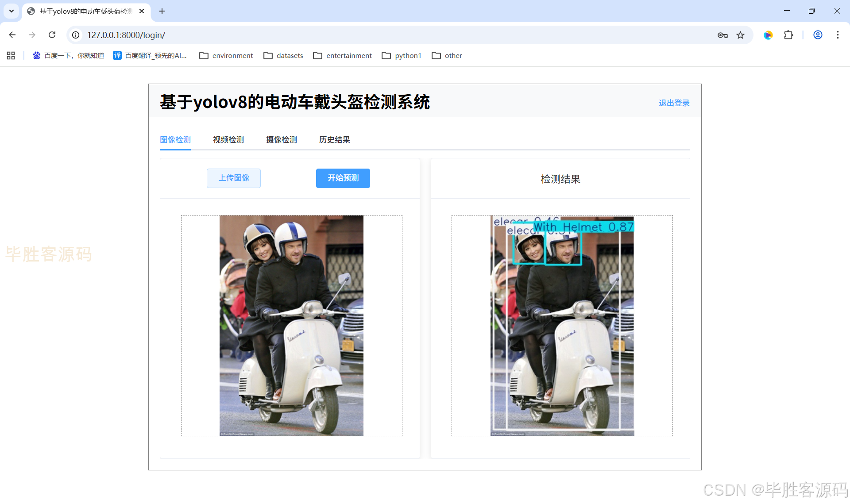Click the 开始预测 start prediction button
The width and height of the screenshot is (850, 504).
[x=343, y=178]
